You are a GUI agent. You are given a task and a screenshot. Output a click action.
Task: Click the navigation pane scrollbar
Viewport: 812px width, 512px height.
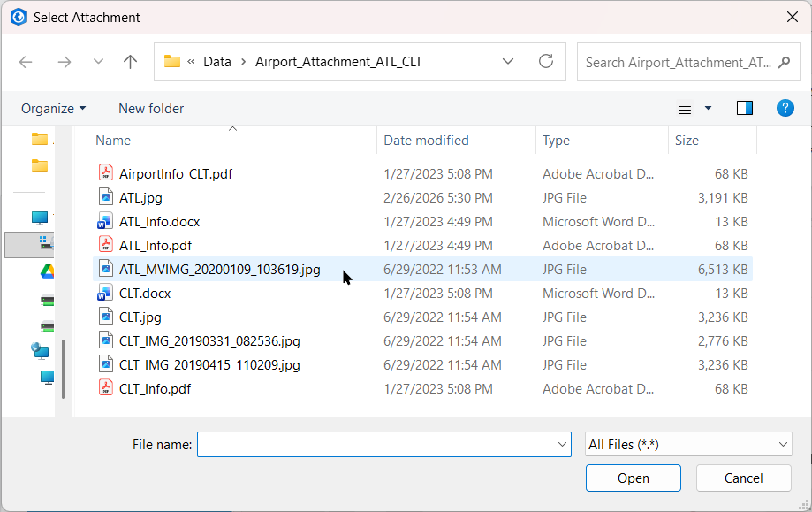(x=64, y=369)
